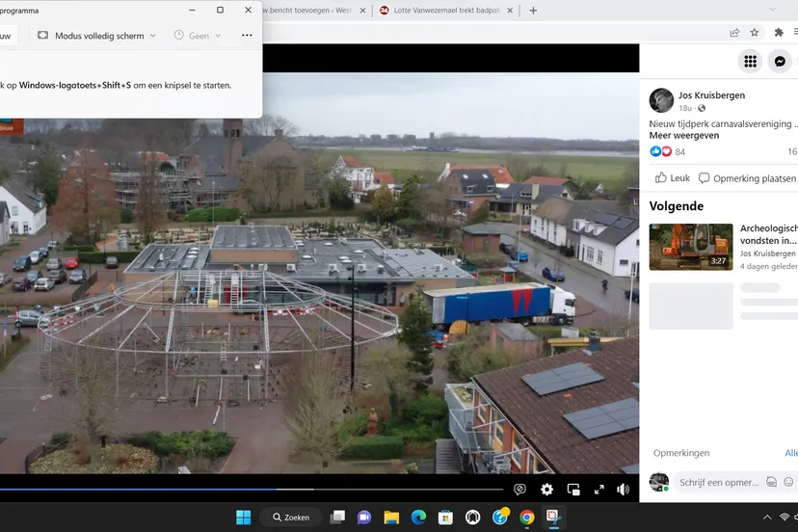This screenshot has width=798, height=532.
Task: Share this page from the address bar
Action: [734, 33]
